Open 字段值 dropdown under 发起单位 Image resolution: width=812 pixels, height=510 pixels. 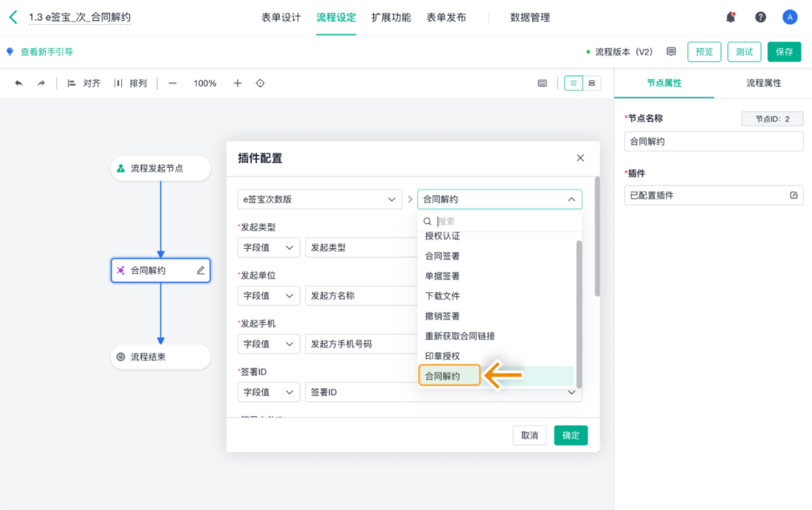click(268, 296)
